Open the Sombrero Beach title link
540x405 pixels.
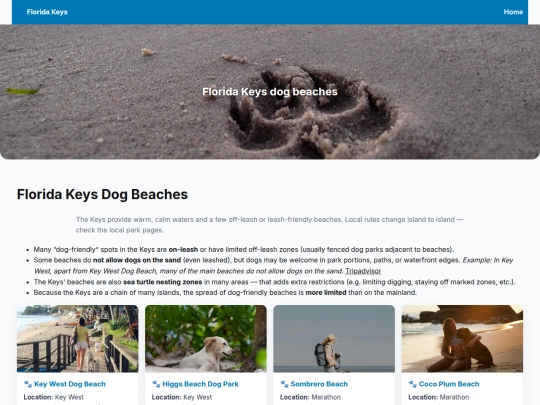pos(319,384)
